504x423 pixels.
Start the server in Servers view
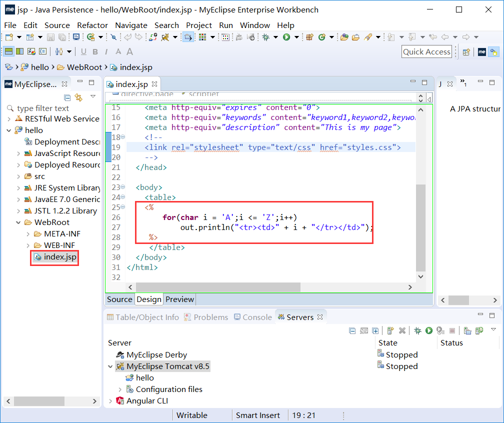(x=428, y=330)
